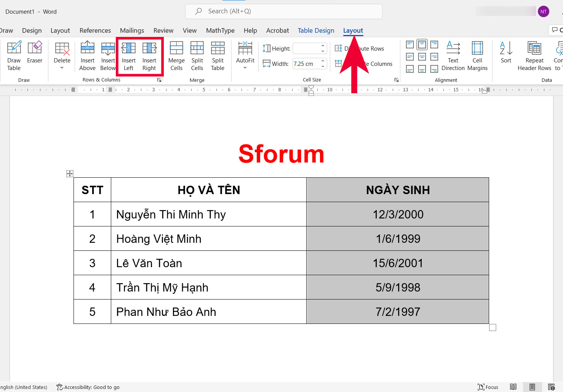This screenshot has width=563, height=392.
Task: Click the Cell Margins icon
Action: pyautogui.click(x=477, y=56)
